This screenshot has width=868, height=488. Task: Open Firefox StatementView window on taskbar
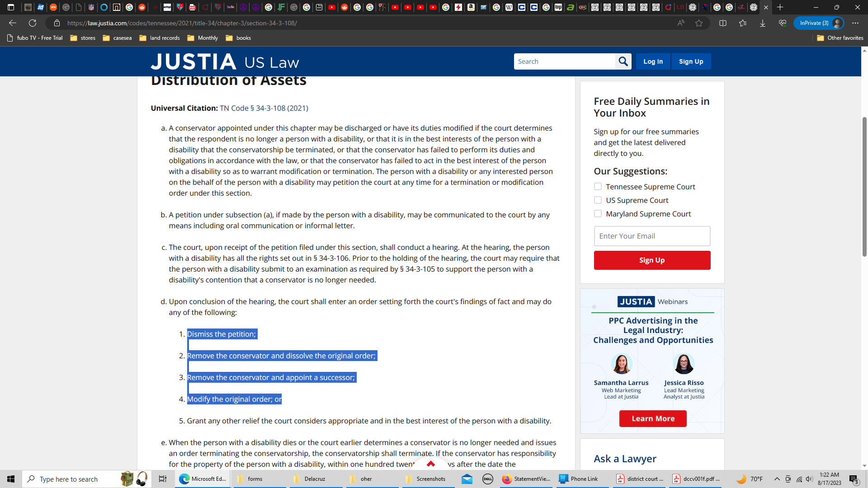527,479
